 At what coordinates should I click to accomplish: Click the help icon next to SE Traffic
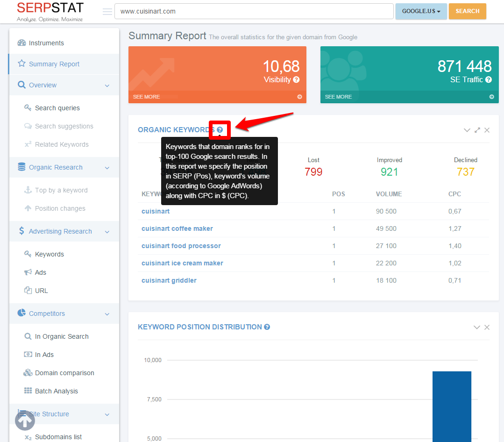point(489,80)
